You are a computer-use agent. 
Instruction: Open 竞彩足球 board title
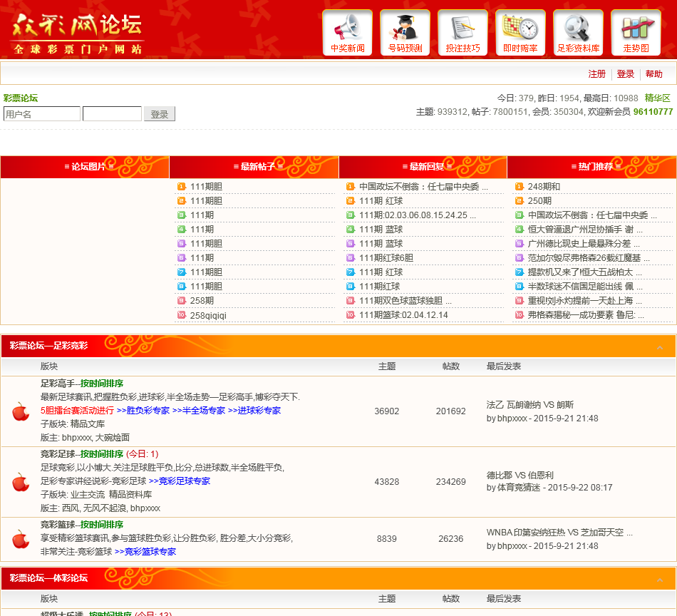point(58,454)
